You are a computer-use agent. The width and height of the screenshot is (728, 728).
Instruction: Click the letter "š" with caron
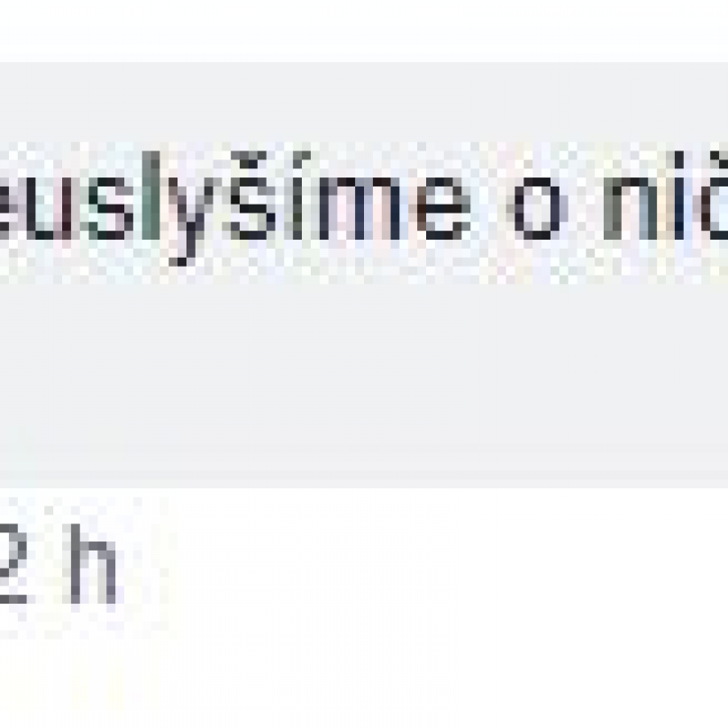point(250,196)
